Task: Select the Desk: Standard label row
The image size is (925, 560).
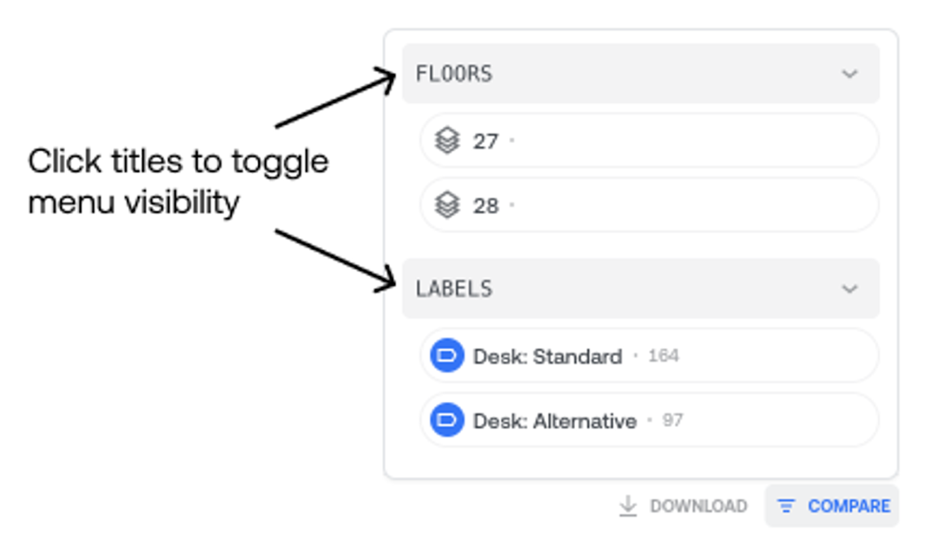Action: click(649, 355)
